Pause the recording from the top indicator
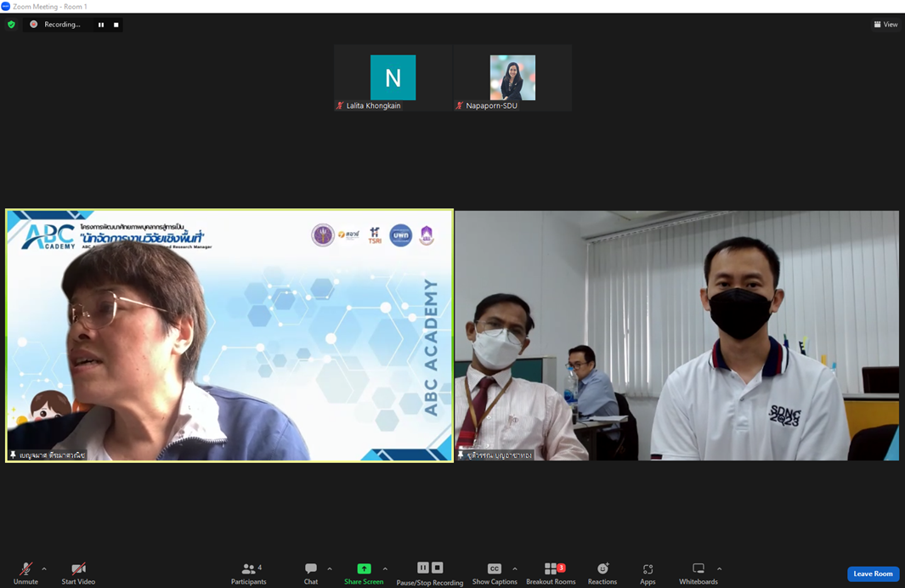The image size is (905, 588). [101, 25]
